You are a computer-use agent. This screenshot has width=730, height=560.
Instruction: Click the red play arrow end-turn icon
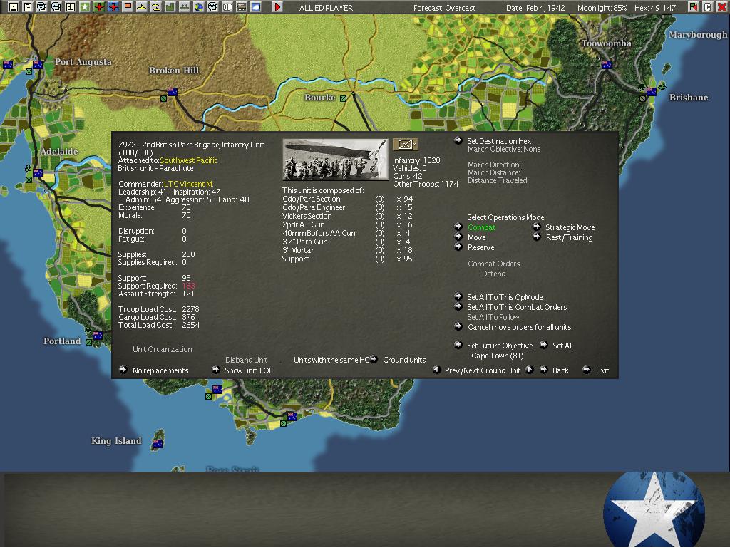coord(277,7)
